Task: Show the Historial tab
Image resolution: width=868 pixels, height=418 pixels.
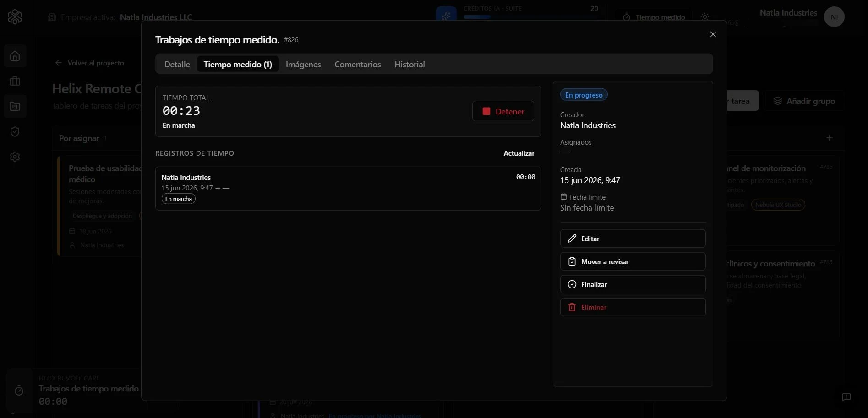Action: (409, 64)
